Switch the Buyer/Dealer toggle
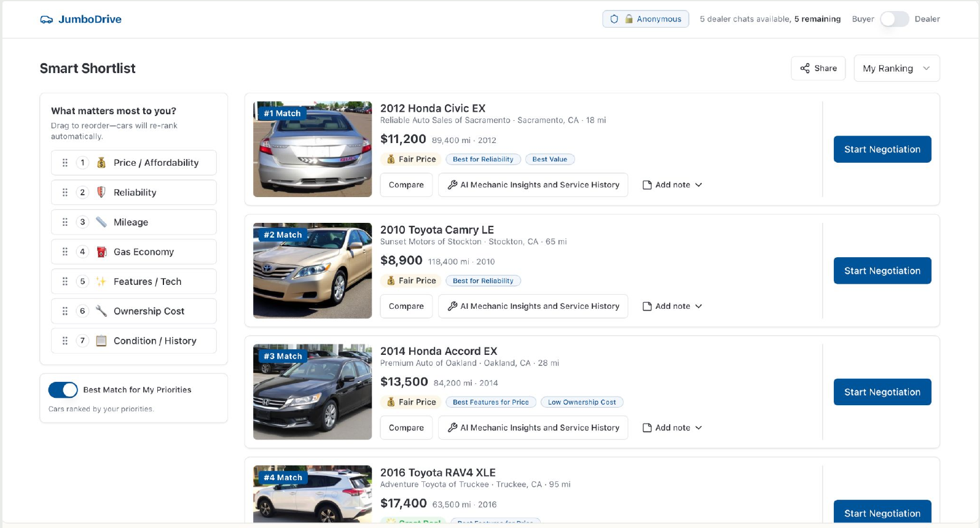 point(894,19)
